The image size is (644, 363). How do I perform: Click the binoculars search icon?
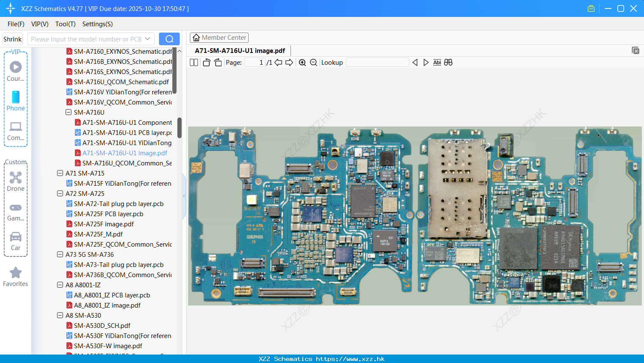pos(448,63)
